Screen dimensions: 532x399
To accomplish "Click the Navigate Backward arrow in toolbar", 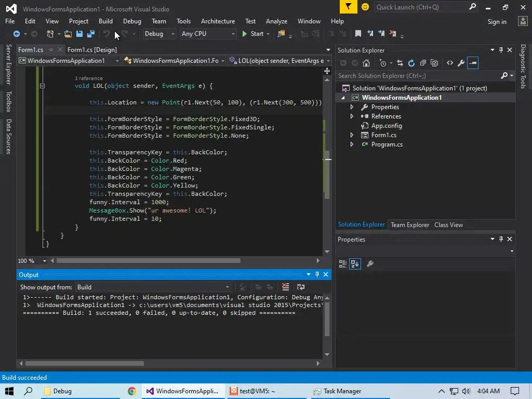I will [x=16, y=34].
